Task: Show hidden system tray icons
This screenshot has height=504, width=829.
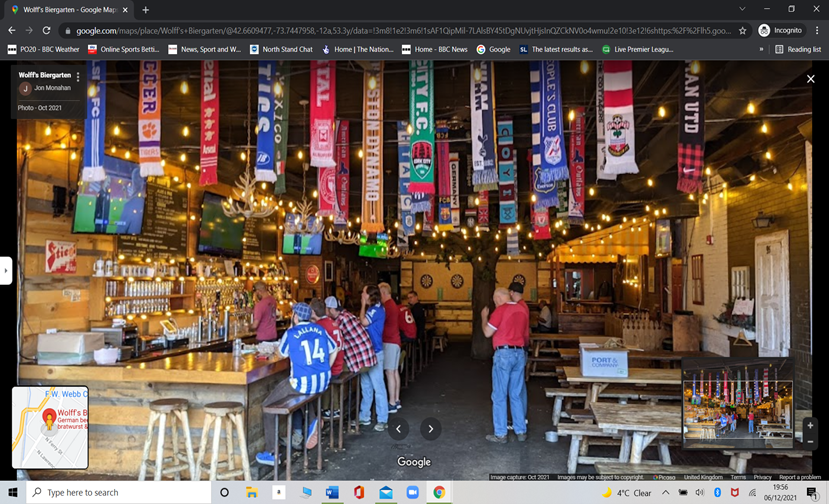Action: point(666,492)
